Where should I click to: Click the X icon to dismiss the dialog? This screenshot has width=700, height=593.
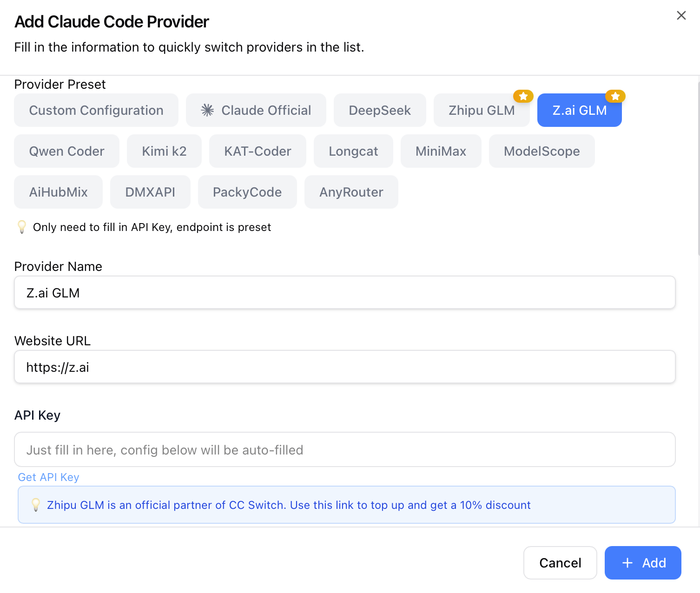point(681,15)
